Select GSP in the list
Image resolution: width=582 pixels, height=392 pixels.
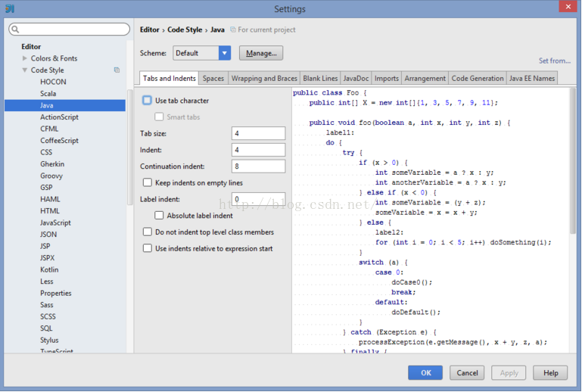tap(46, 188)
